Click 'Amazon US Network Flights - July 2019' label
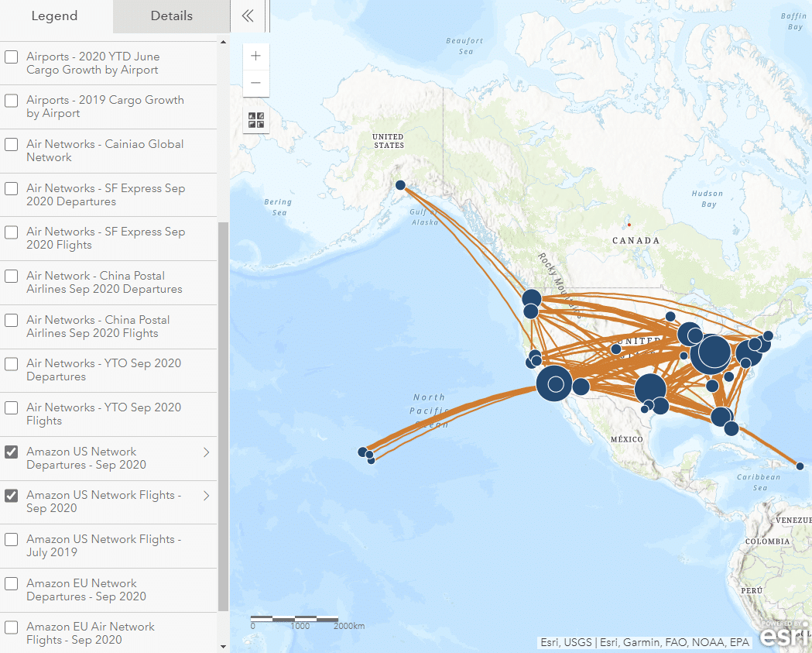This screenshot has height=653, width=812. click(104, 546)
